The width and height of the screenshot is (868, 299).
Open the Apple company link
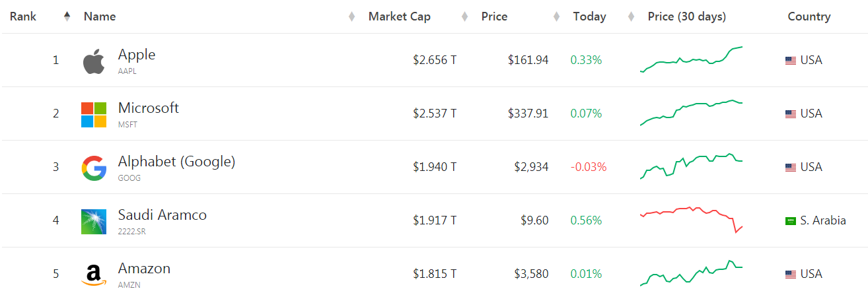pyautogui.click(x=137, y=55)
